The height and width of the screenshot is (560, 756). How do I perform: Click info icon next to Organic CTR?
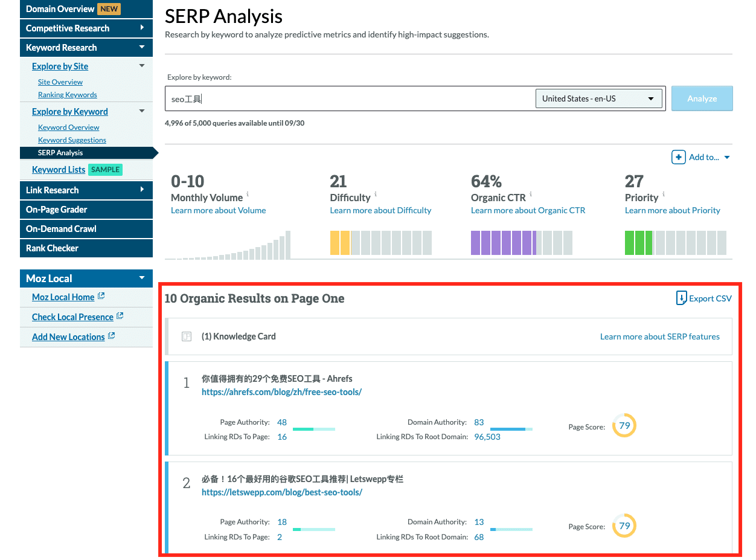(530, 195)
